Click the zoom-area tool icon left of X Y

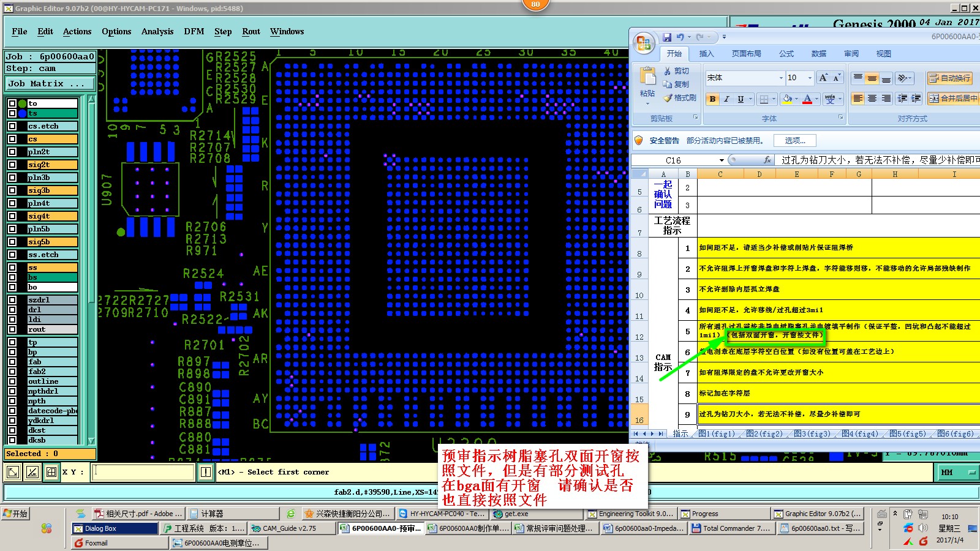13,472
